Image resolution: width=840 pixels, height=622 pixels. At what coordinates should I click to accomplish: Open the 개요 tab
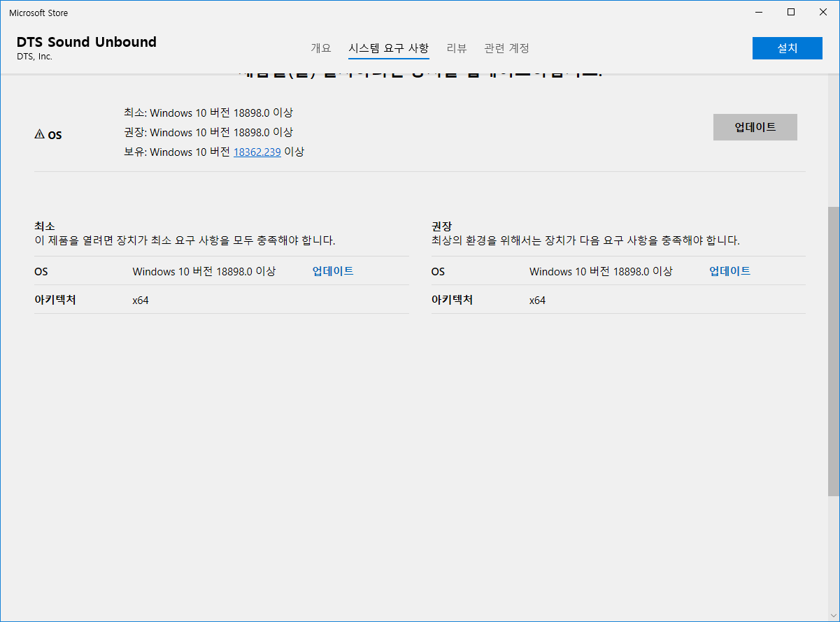tap(321, 48)
